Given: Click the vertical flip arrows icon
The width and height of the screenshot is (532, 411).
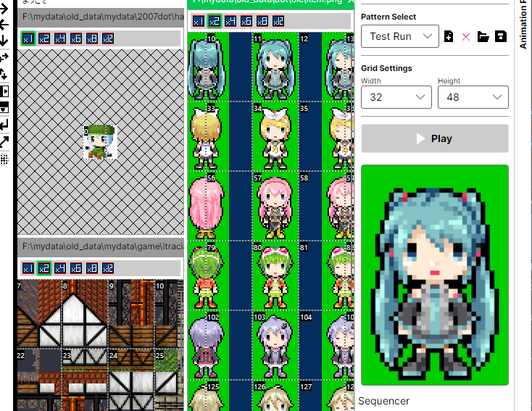Looking at the screenshot, I should 4,74.
